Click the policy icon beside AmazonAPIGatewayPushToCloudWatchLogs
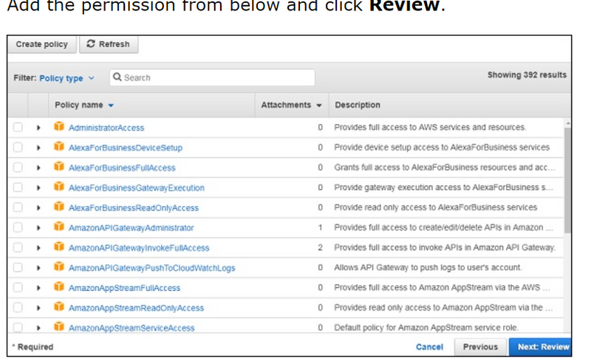This screenshot has height=364, width=591. pos(59,267)
